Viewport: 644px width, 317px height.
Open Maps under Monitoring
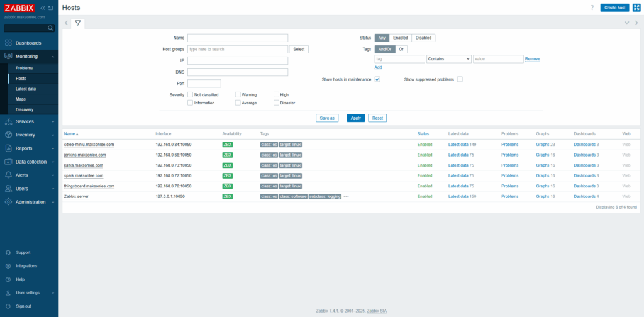point(21,99)
